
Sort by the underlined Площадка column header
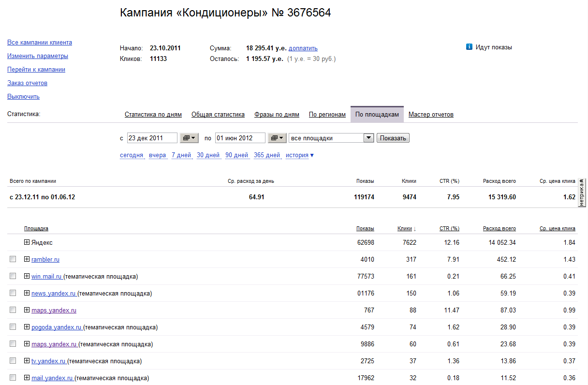pos(36,228)
